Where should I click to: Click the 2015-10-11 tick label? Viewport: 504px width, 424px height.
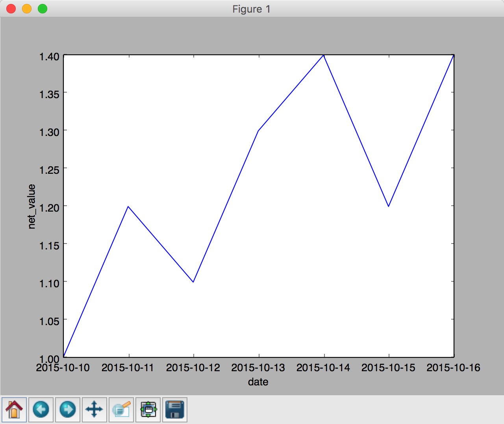[128, 368]
